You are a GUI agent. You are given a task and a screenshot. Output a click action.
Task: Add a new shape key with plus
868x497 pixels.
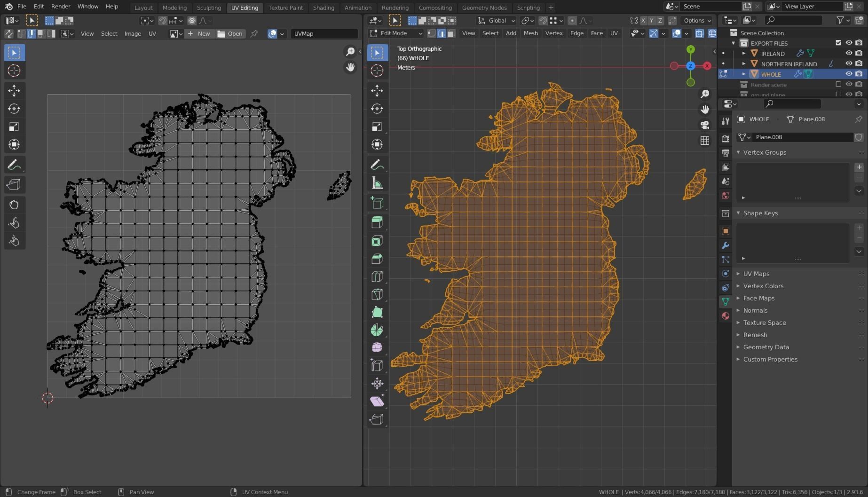click(859, 228)
